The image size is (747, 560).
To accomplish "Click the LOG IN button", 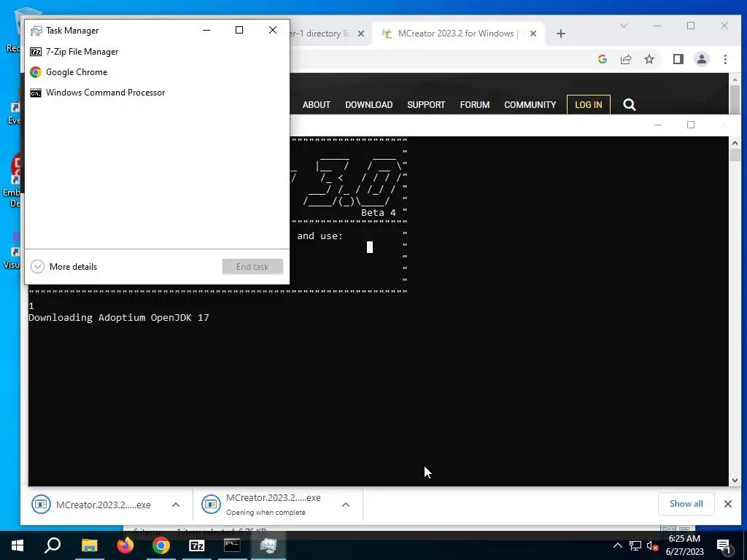I will [589, 105].
